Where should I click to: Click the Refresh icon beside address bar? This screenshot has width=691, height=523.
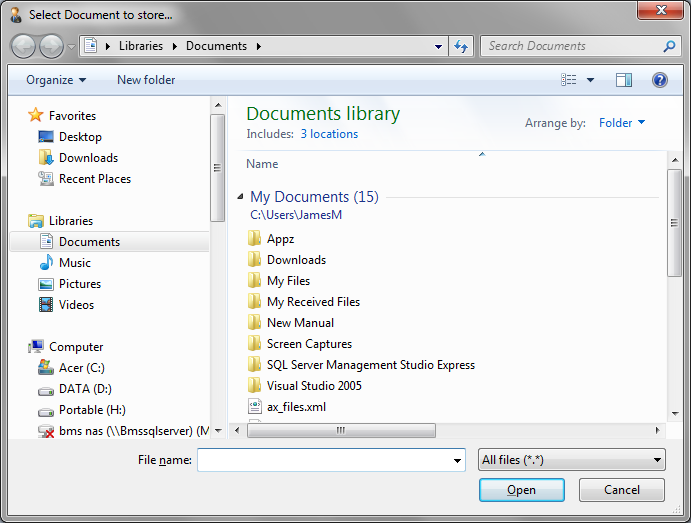[461, 46]
